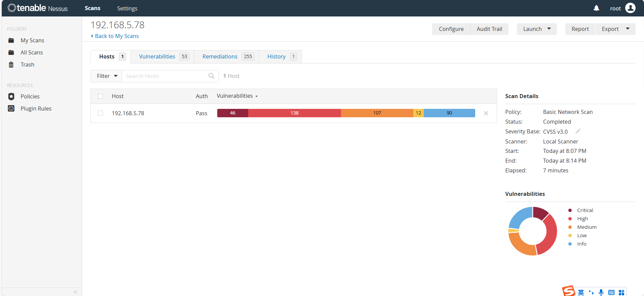Expand the Filter dropdown
Screen dimensions: 644x296
[x=107, y=76]
